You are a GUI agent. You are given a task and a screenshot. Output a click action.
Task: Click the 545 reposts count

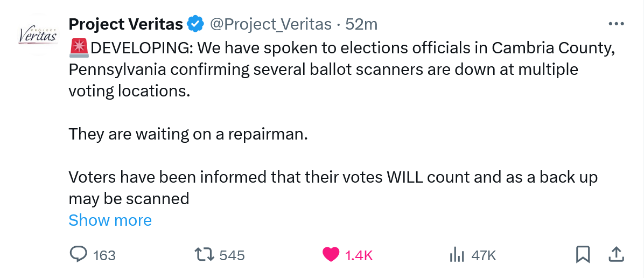[x=232, y=255]
